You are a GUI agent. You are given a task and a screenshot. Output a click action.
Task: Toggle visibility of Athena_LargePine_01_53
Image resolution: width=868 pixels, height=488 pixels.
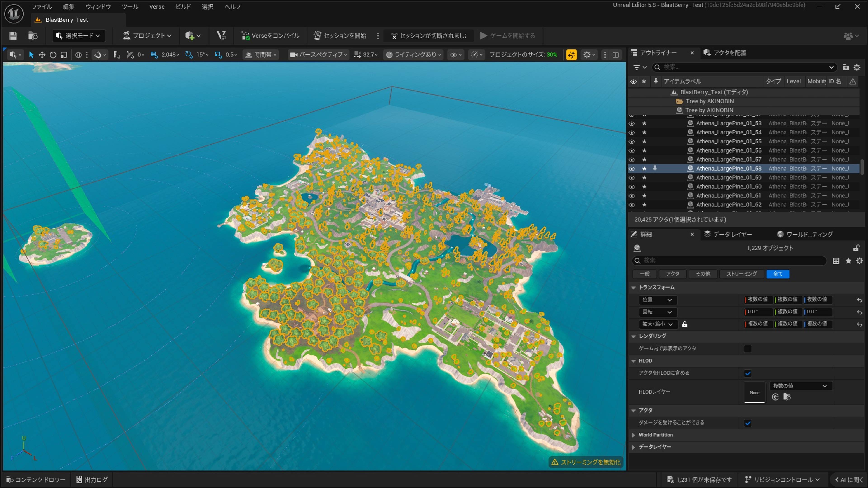(x=632, y=124)
